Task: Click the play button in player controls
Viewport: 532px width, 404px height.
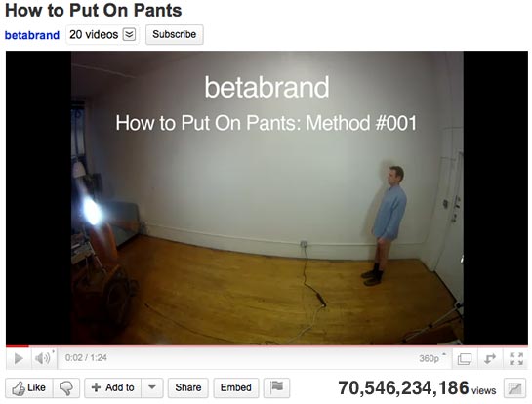Action: [19, 358]
